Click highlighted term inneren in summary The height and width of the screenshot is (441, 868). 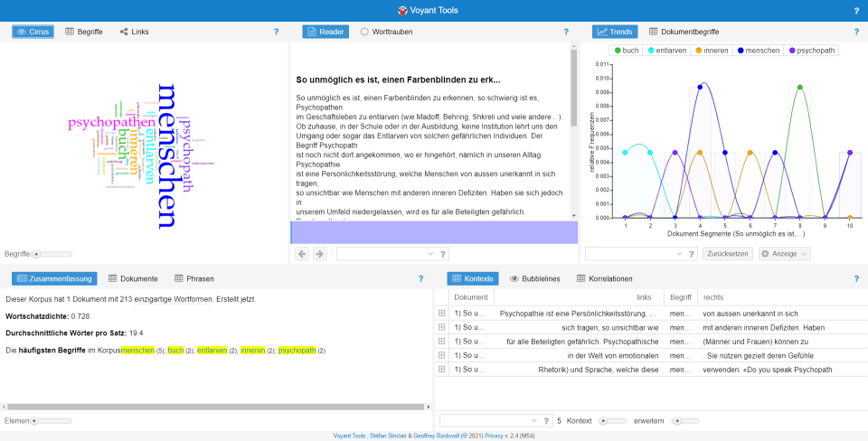252,351
